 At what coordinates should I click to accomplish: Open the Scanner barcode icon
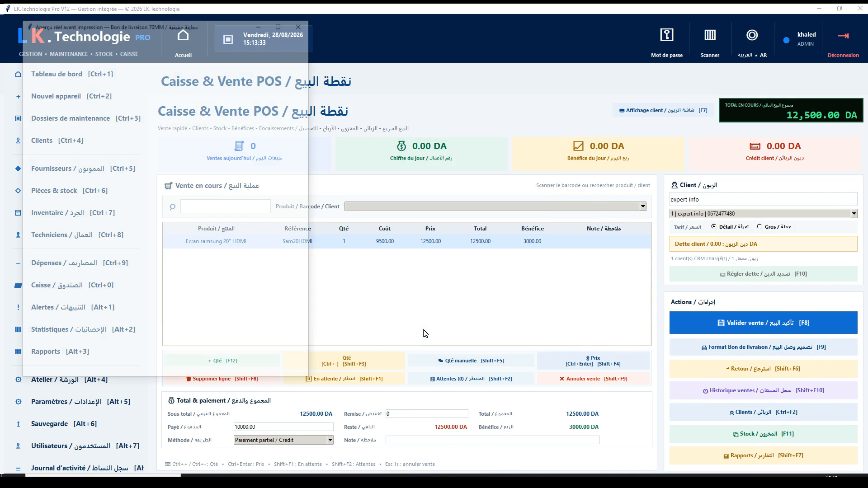click(710, 35)
